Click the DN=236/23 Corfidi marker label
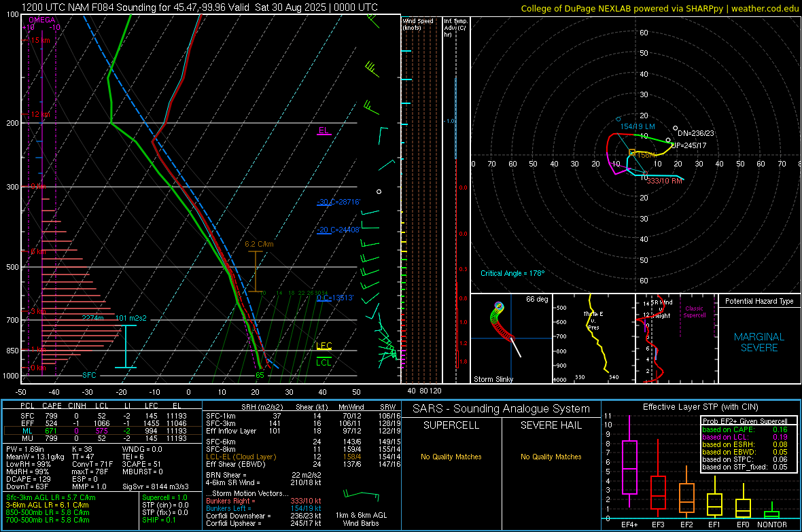Screen dimensions: 802x532 click(x=695, y=133)
